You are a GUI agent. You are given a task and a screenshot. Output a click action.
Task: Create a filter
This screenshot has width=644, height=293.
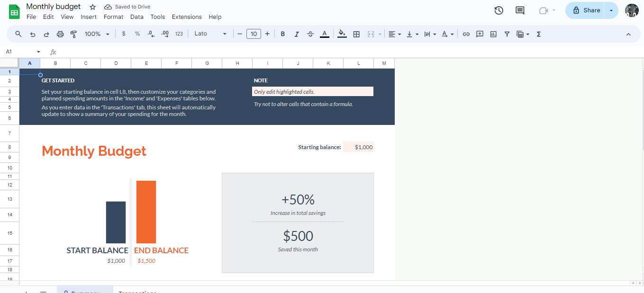(507, 34)
